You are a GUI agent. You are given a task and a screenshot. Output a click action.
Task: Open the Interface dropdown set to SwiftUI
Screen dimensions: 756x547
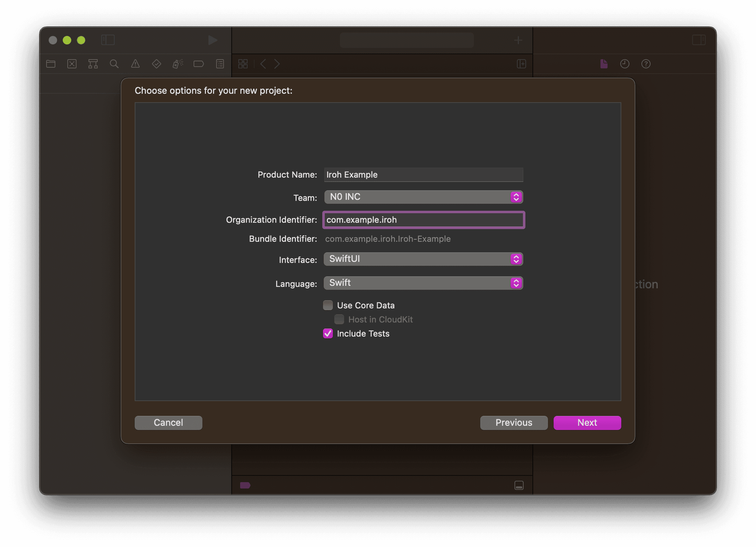[x=423, y=259]
